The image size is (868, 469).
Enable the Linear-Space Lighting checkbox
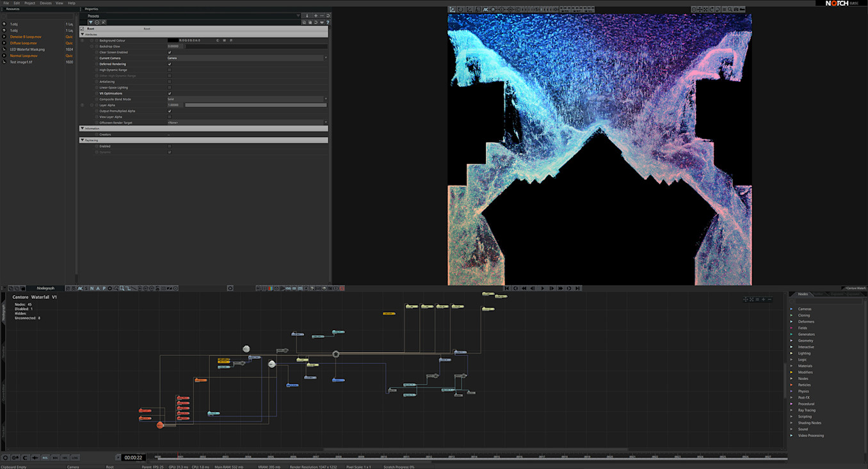pos(170,88)
